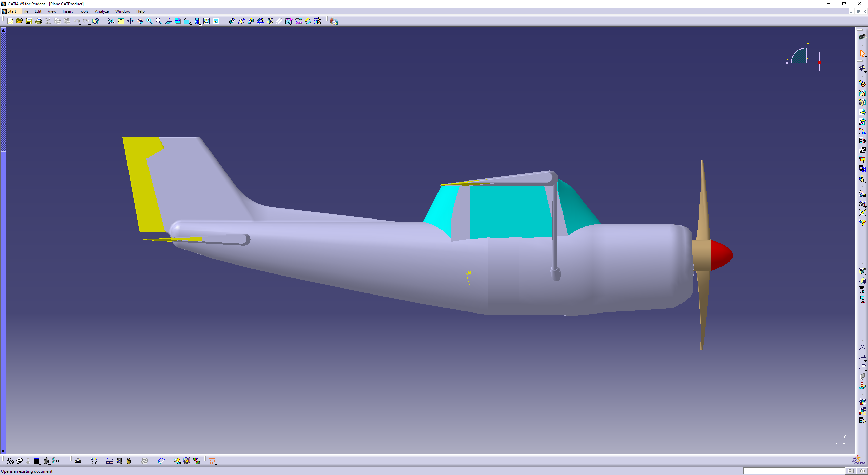The image size is (868, 475).
Task: Click the Measure Inertia weight icon
Action: 129,461
